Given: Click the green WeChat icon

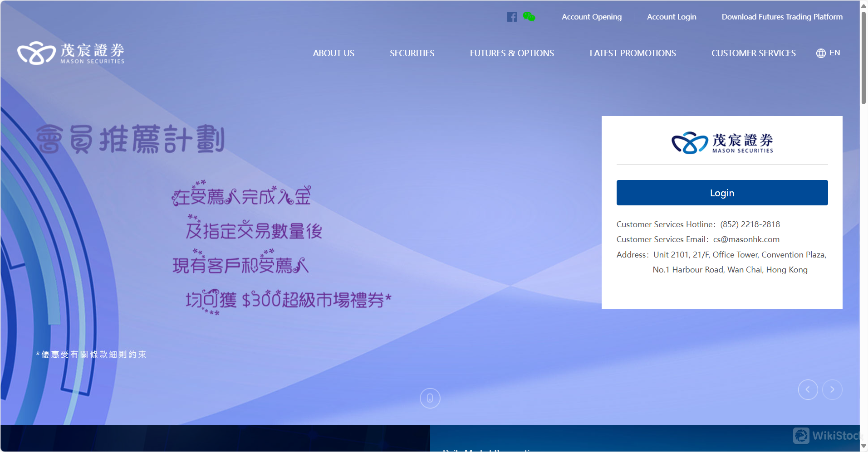Looking at the screenshot, I should [x=529, y=17].
